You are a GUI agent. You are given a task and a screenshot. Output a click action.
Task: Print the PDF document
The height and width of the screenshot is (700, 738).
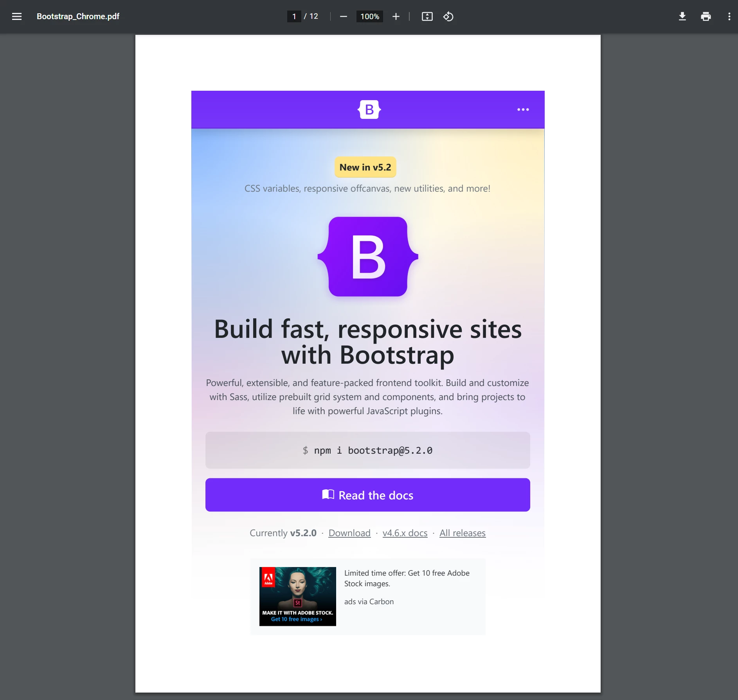(x=706, y=16)
